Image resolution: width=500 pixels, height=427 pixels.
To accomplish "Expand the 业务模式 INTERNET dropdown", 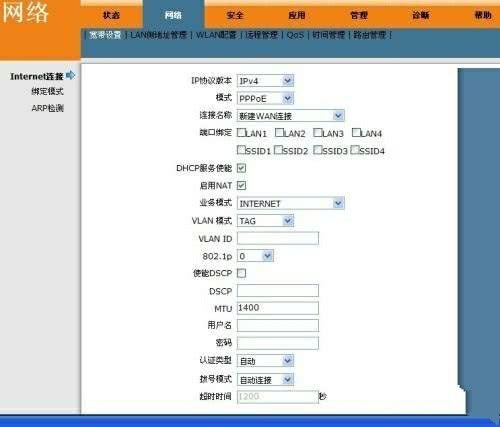I will pos(291,203).
